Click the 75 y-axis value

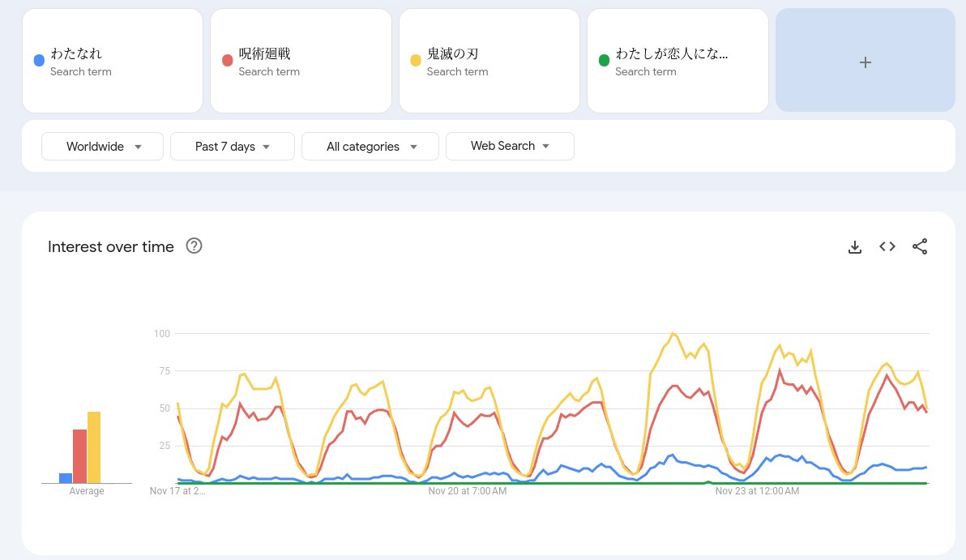[165, 371]
